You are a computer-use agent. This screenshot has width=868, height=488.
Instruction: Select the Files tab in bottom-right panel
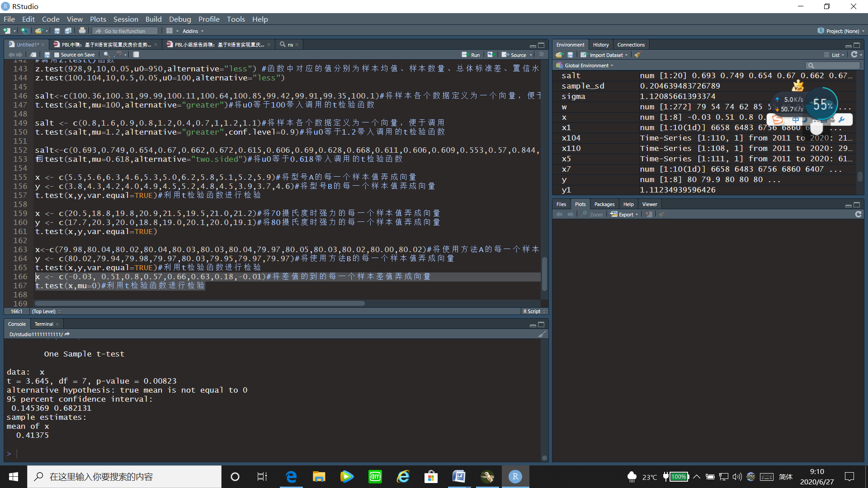point(561,204)
